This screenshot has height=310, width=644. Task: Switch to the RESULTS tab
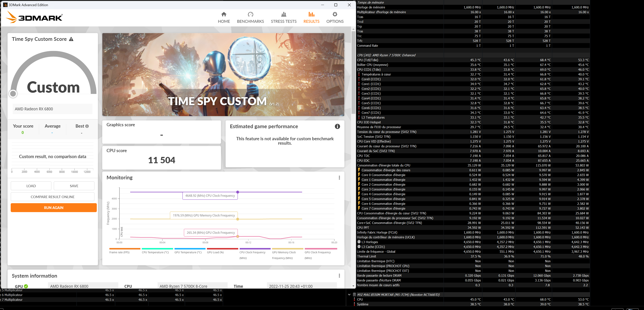pyautogui.click(x=311, y=17)
